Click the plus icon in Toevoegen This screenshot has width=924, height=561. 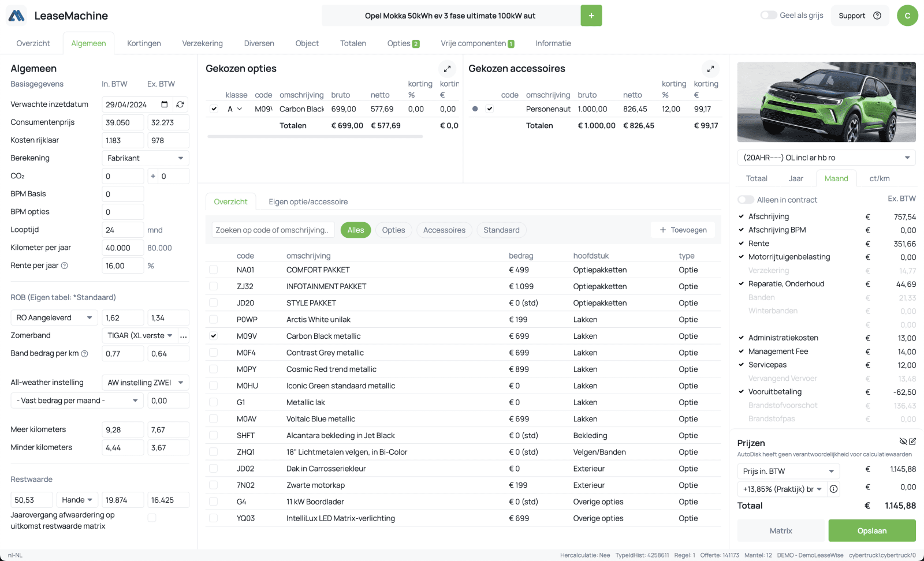click(x=663, y=230)
